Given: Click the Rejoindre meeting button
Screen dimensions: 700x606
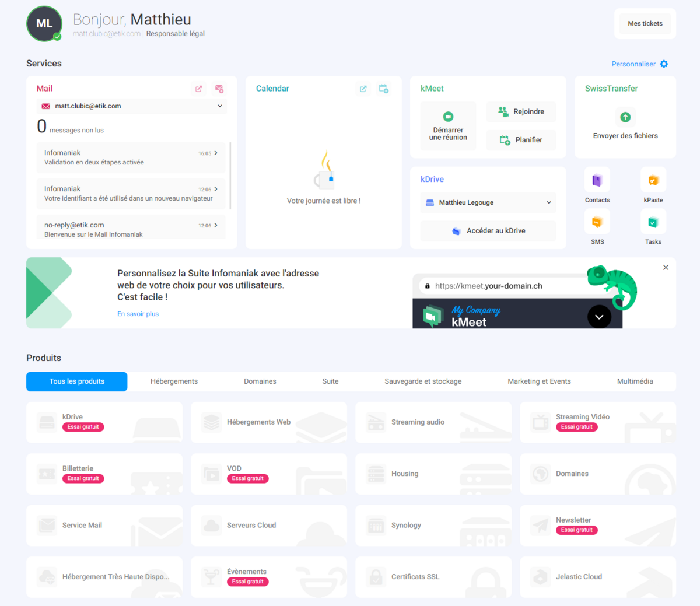Looking at the screenshot, I should (521, 111).
